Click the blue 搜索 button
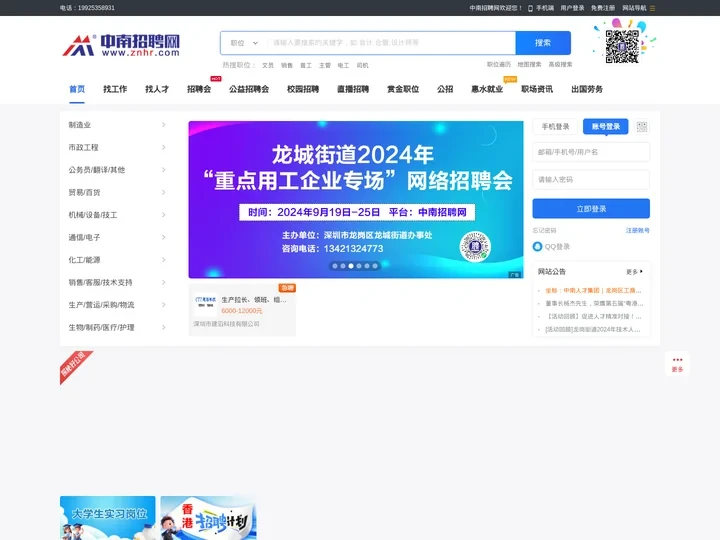This screenshot has height=540, width=720. click(x=543, y=43)
